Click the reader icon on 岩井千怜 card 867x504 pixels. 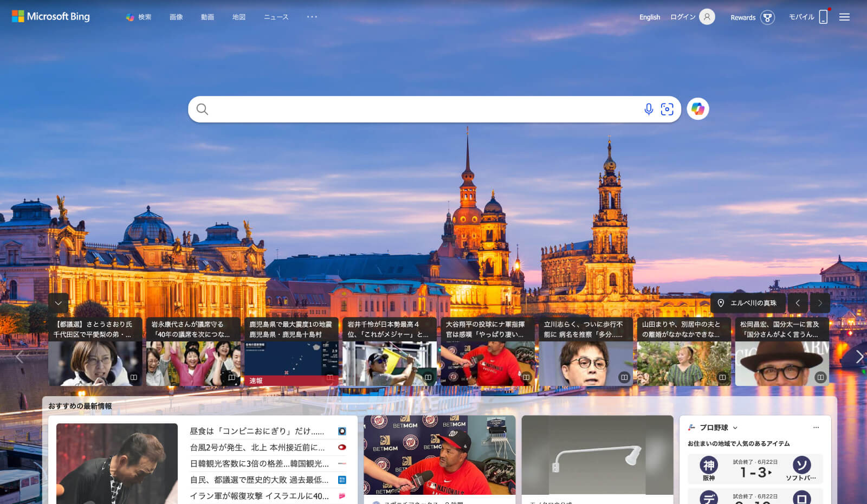[x=428, y=377]
